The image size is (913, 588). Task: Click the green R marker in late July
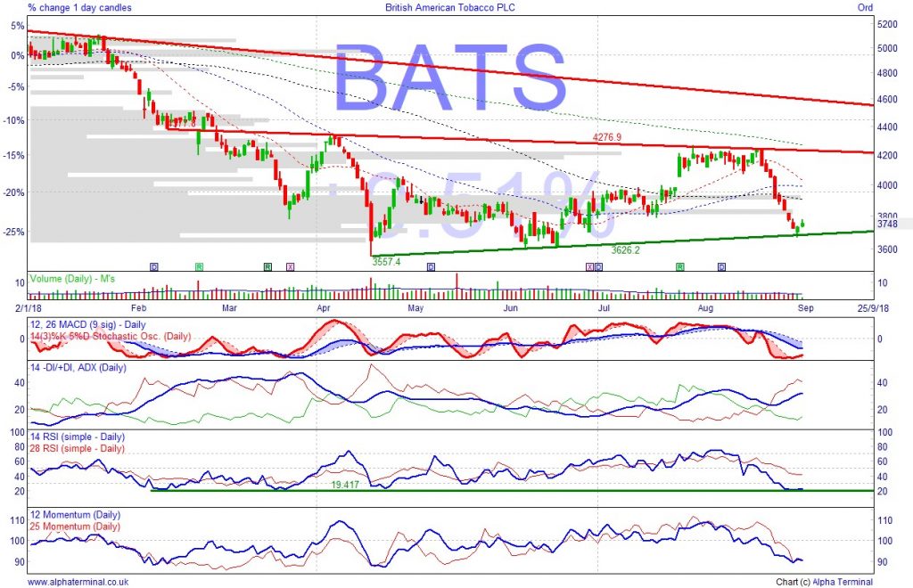tap(680, 267)
